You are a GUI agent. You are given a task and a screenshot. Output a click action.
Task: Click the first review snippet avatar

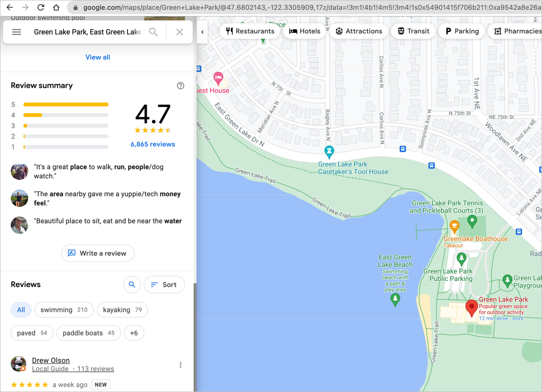pyautogui.click(x=19, y=171)
